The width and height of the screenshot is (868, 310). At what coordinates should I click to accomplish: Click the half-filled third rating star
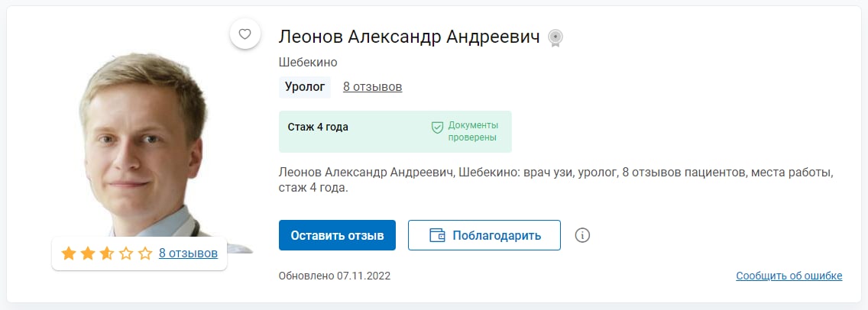107,253
